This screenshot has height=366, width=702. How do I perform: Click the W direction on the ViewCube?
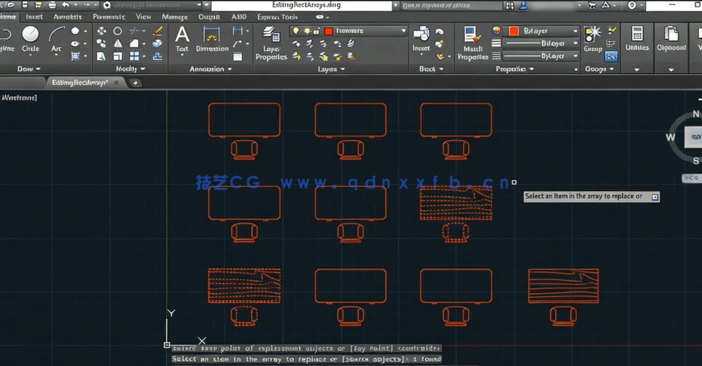pyautogui.click(x=670, y=137)
